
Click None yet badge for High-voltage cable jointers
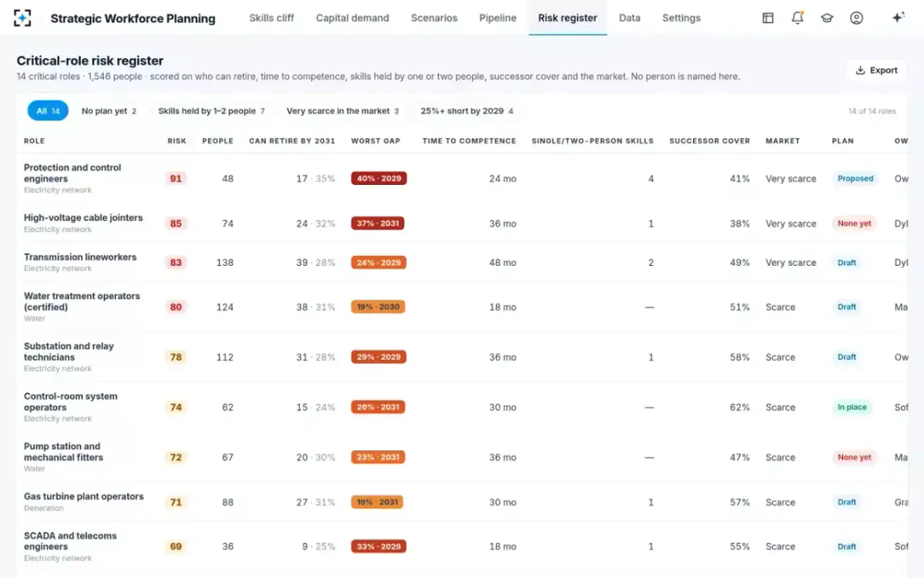coord(854,223)
